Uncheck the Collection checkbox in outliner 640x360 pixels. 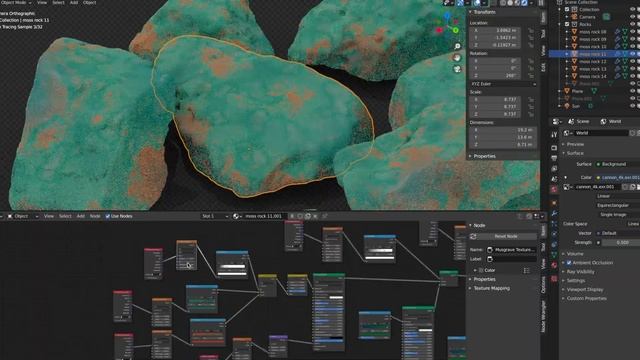pyautogui.click(x=567, y=9)
